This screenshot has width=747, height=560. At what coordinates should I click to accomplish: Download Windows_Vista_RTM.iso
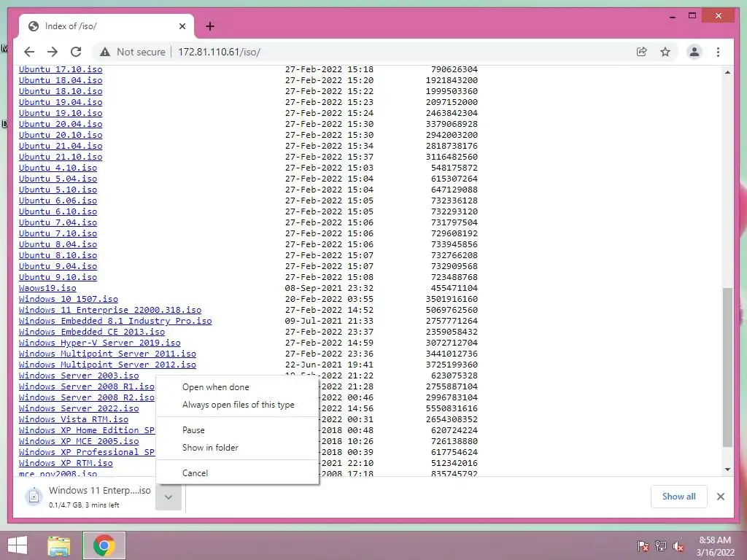[x=74, y=419]
